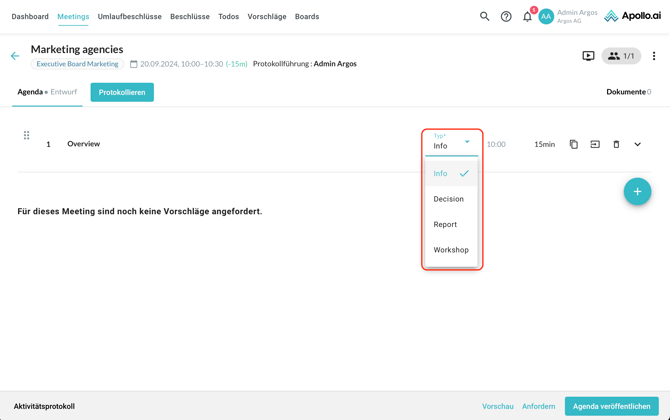Add new agenda item with plus button
This screenshot has height=420, width=670.
637,191
